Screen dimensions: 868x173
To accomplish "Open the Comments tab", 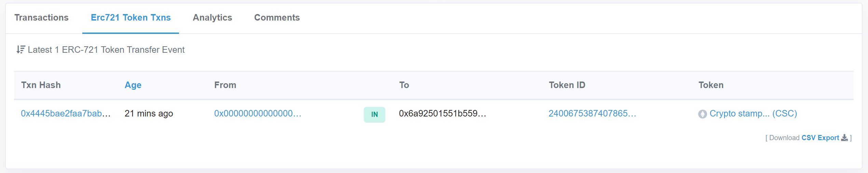I will tap(277, 17).
